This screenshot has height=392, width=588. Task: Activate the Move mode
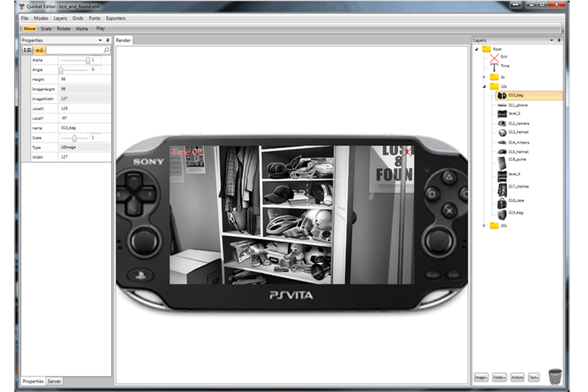pos(29,29)
